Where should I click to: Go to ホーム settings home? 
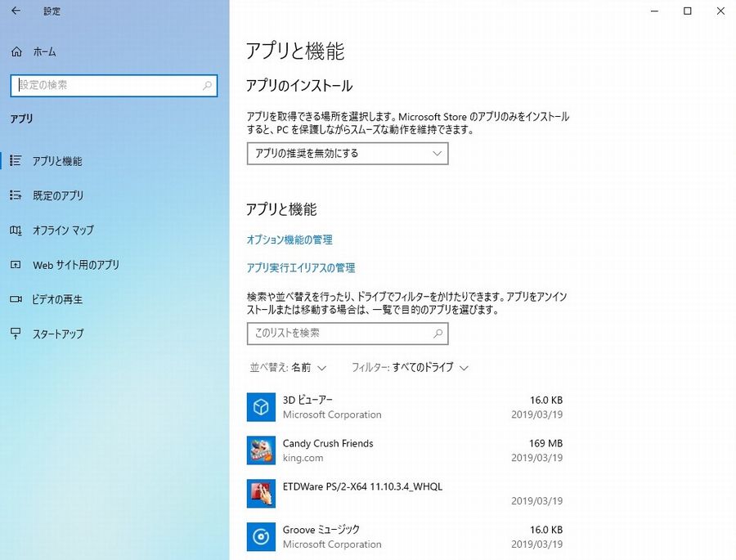[34, 52]
